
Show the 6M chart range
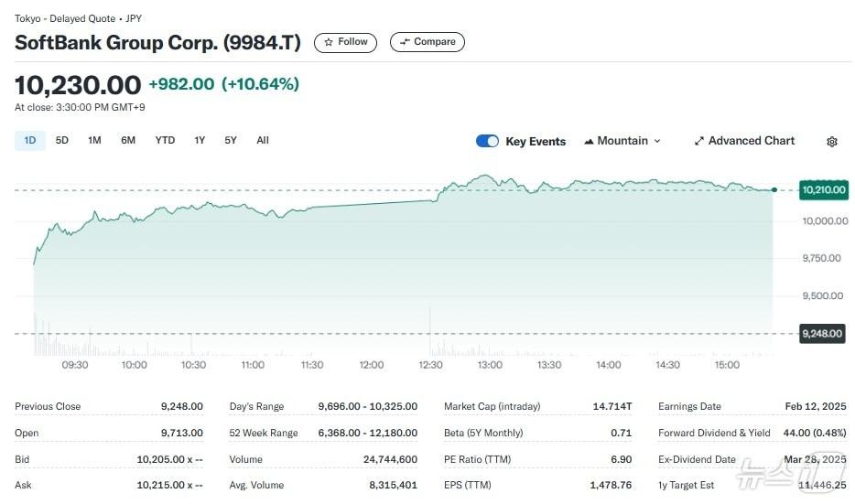click(128, 140)
